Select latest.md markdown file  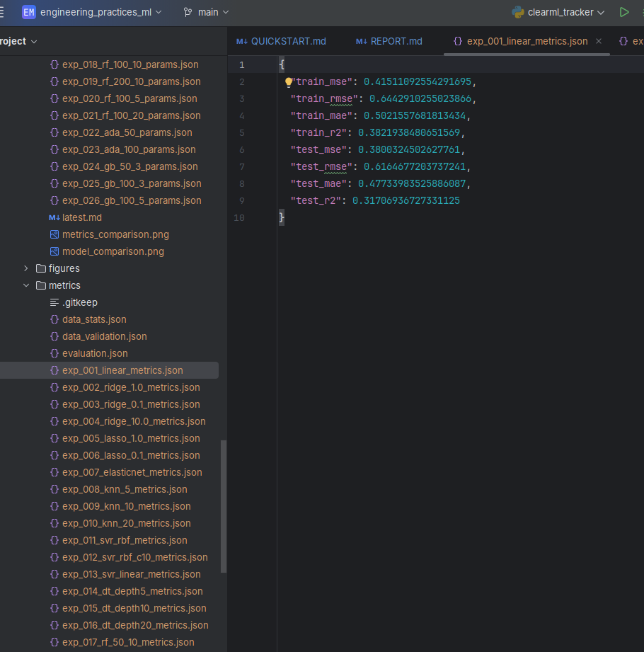point(81,217)
